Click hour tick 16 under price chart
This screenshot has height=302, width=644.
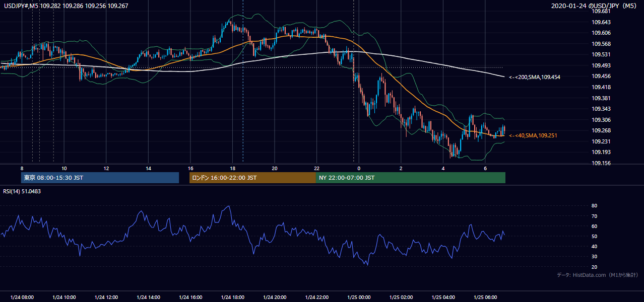pos(190,168)
